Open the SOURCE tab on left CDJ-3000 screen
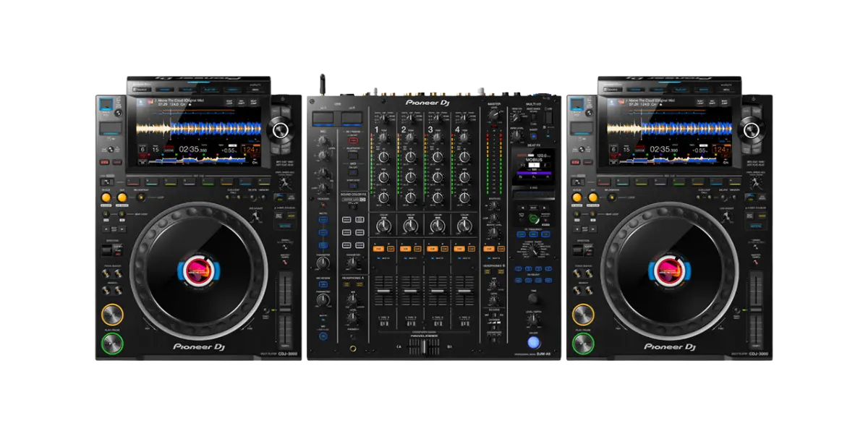Image resolution: width=868 pixels, height=434 pixels. coord(142,91)
